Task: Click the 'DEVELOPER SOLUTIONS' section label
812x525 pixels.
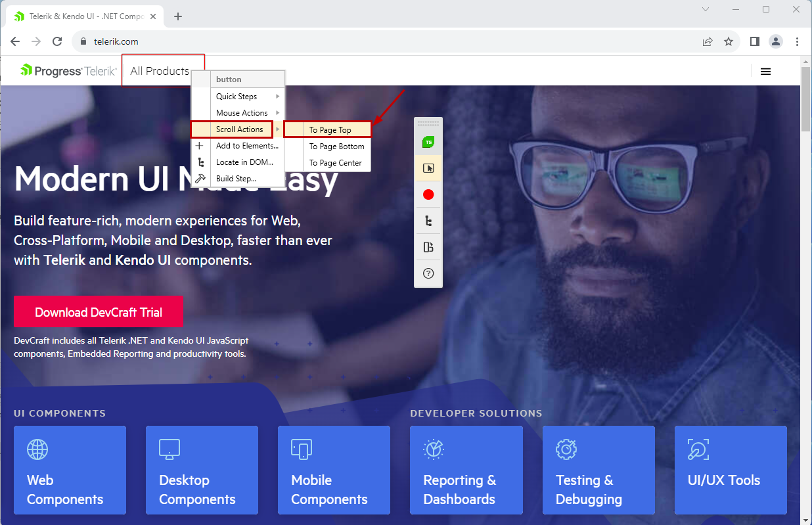Action: (x=476, y=413)
